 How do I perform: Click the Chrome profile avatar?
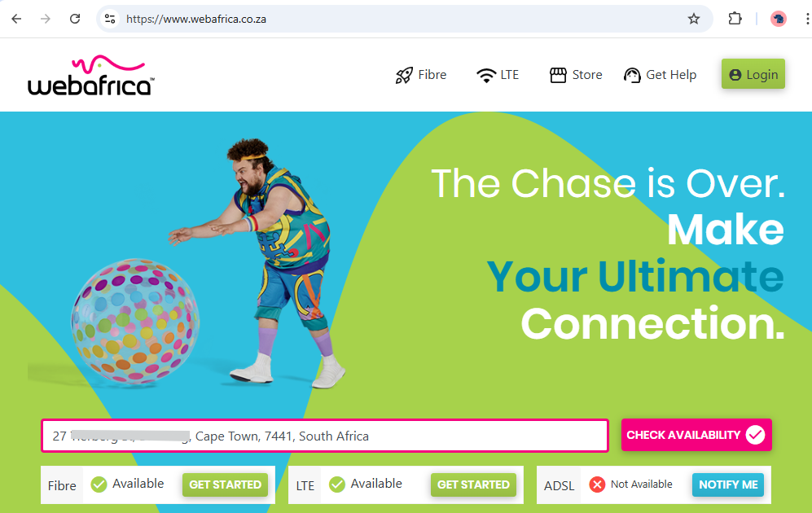pyautogui.click(x=779, y=20)
